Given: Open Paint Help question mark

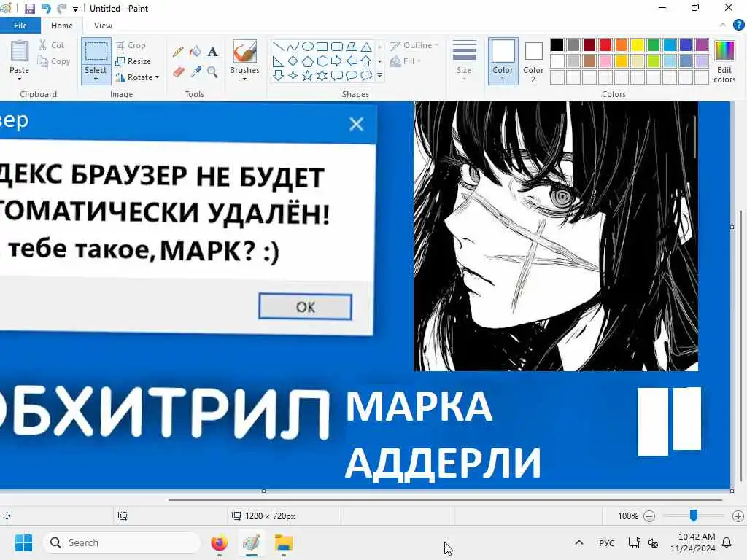Looking at the screenshot, I should [738, 26].
